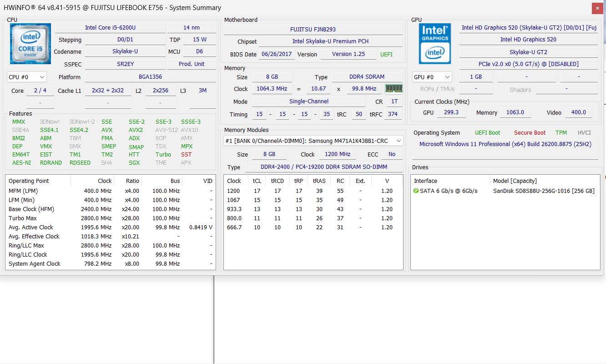Click the 299.3 GPU clock value

click(451, 112)
